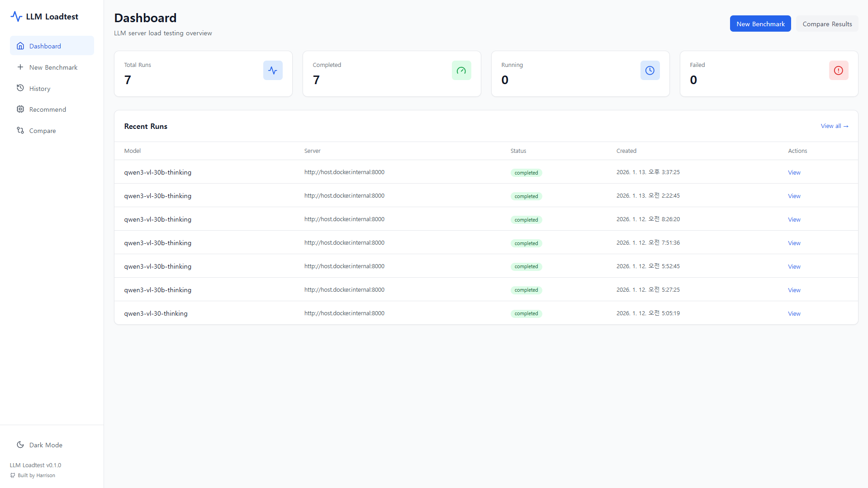Image resolution: width=868 pixels, height=488 pixels.
Task: View the most recent qwen3-vl-30b-thinking run
Action: 793,172
